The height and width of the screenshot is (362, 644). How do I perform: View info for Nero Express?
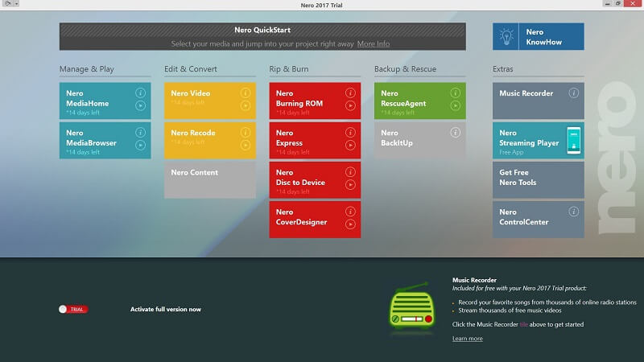tap(350, 133)
